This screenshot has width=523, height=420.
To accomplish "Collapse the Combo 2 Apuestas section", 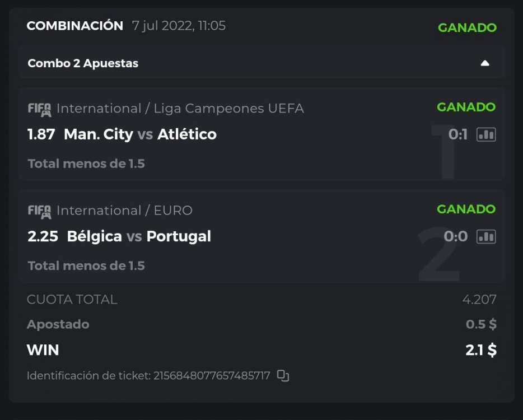I will coord(485,63).
